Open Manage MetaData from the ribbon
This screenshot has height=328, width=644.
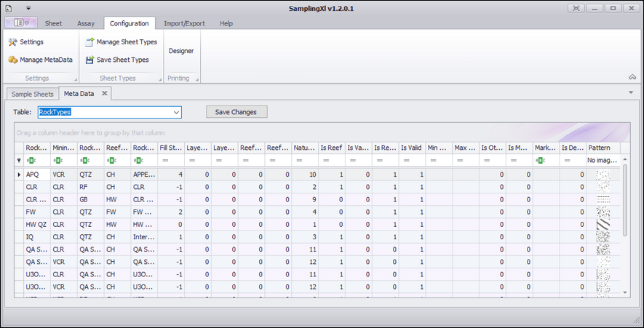[40, 60]
